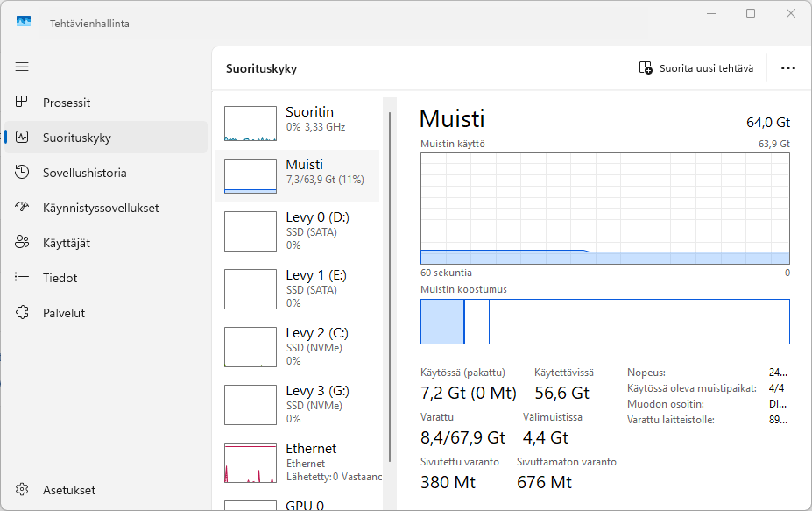
Task: Select Levy 1 (E:) disk item
Action: (297, 288)
